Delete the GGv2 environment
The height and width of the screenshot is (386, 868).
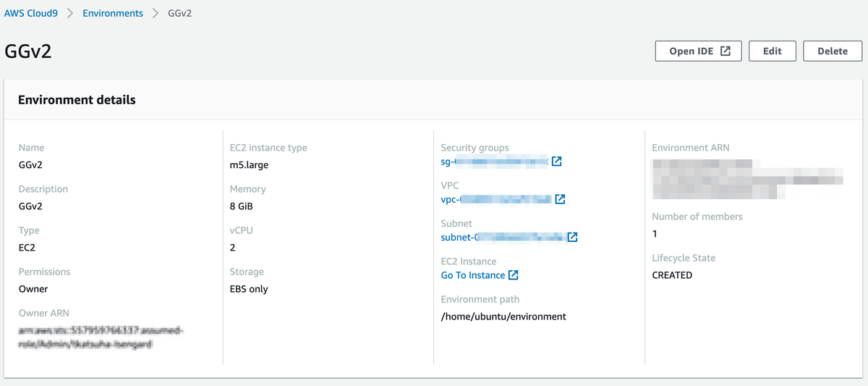pos(833,51)
